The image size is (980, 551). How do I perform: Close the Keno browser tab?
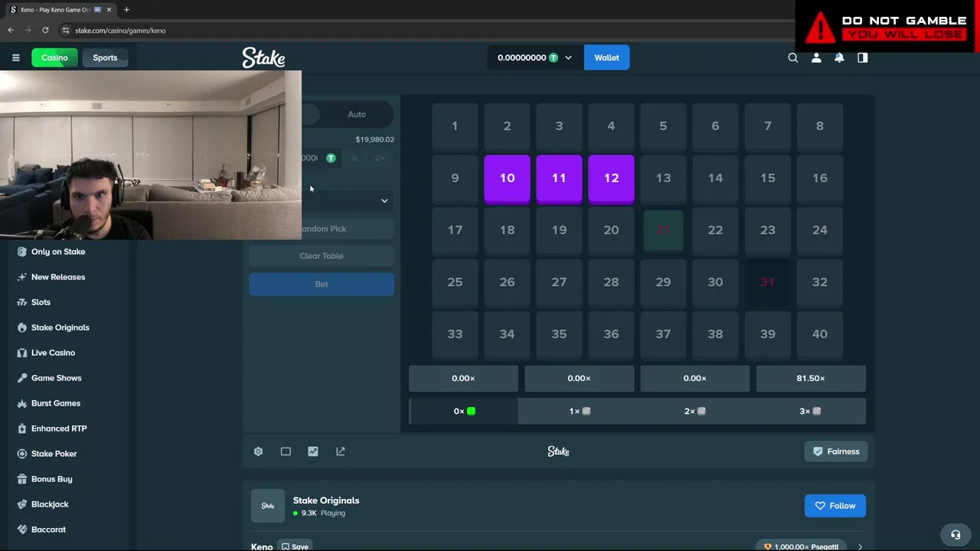(x=109, y=10)
